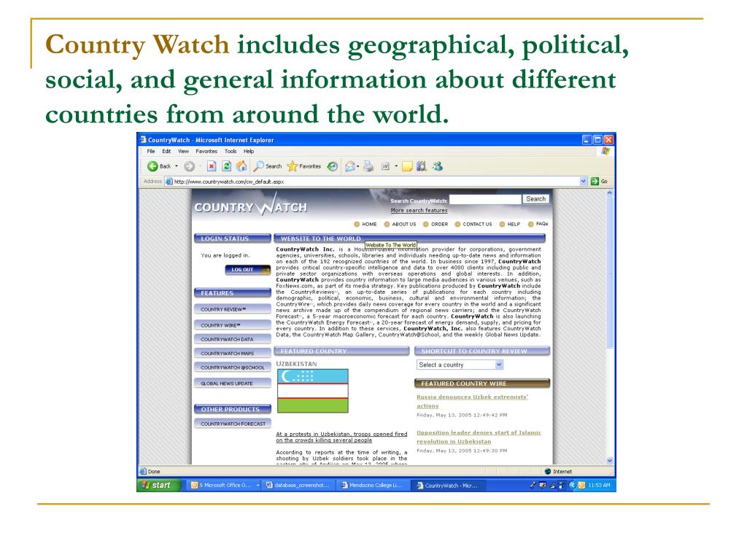Screen dimensions: 747x560
Task: Click the browser address bar URL
Action: 228,182
